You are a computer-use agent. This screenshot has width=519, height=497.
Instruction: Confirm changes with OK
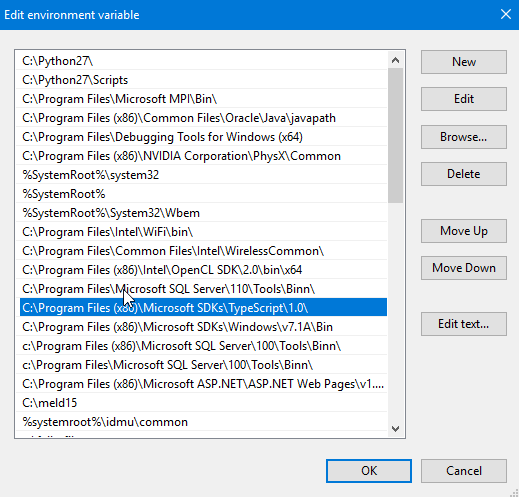tap(369, 471)
